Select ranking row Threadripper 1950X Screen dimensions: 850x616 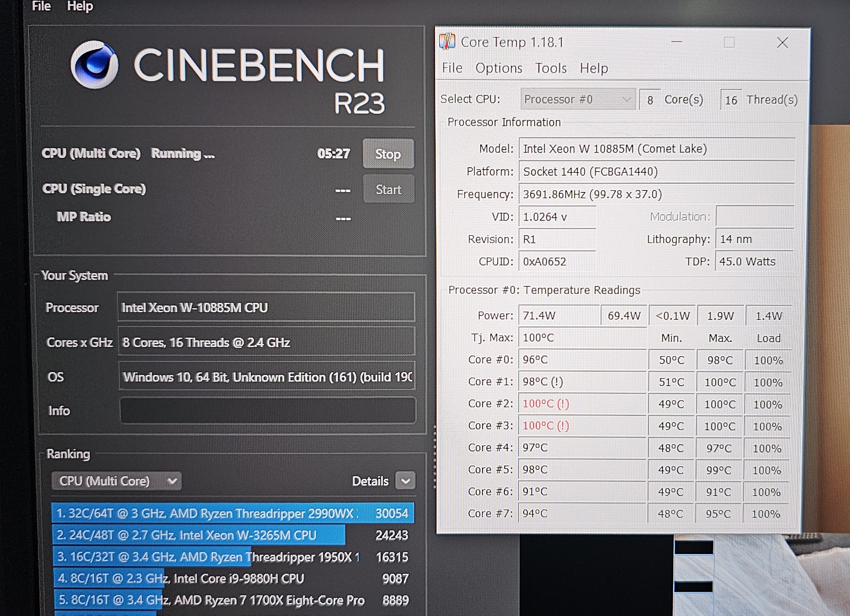click(x=233, y=557)
